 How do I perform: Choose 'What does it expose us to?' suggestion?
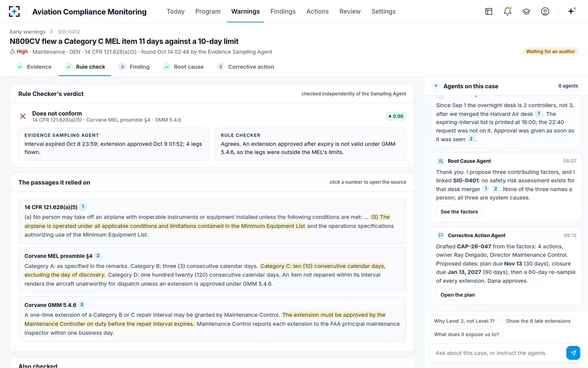coord(467,334)
